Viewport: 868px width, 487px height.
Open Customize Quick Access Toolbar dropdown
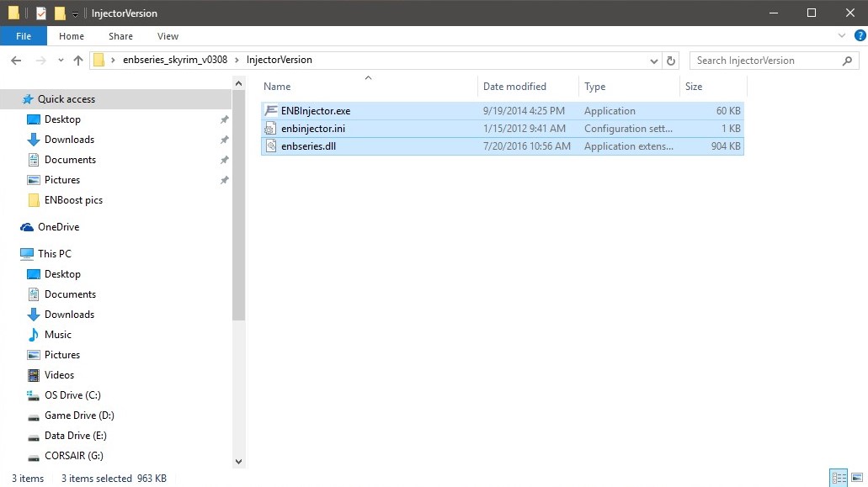(x=75, y=13)
